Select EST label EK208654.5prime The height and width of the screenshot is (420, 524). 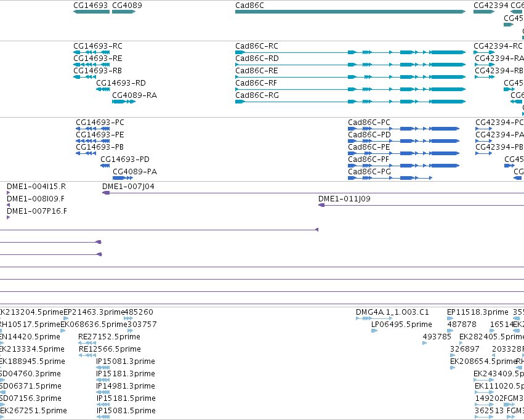(483, 362)
